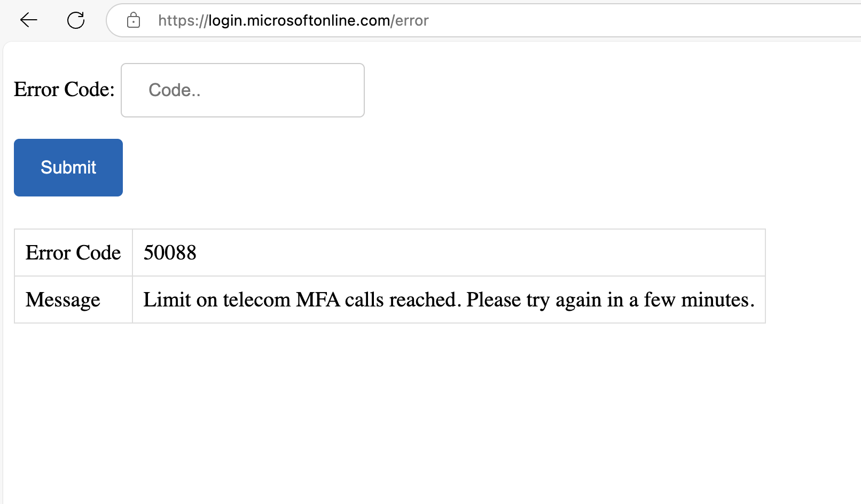The width and height of the screenshot is (861, 504).
Task: Click the 50088 value in the table
Action: (x=170, y=253)
